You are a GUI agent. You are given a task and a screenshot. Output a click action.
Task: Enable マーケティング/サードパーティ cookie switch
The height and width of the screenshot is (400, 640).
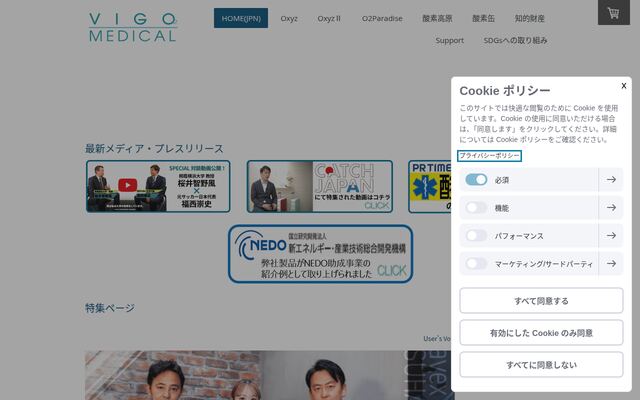[x=476, y=263]
